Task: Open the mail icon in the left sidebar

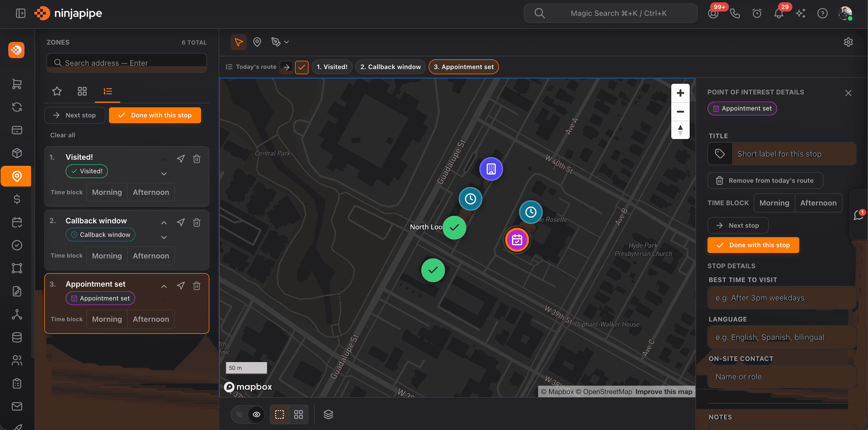Action: point(16,406)
